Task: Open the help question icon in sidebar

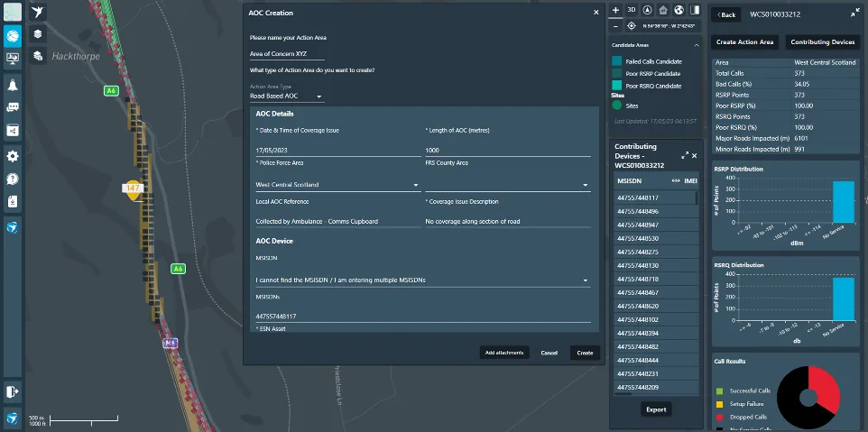Action: point(12,179)
